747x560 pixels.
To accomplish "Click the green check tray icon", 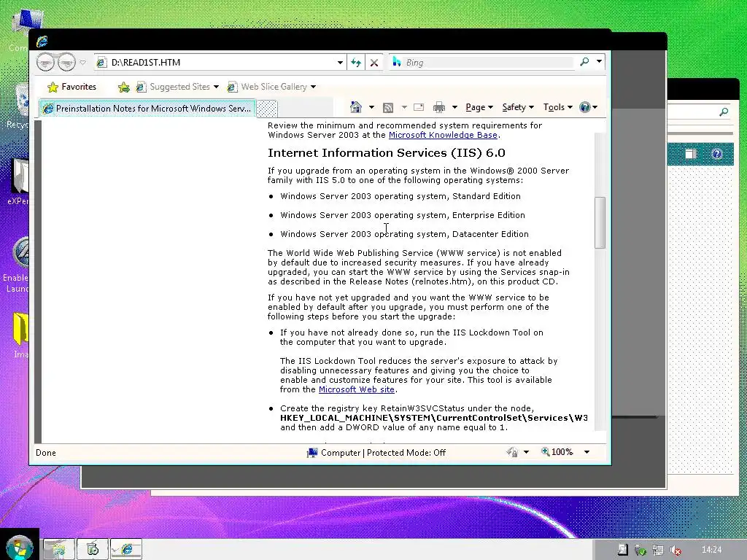I will [640, 550].
